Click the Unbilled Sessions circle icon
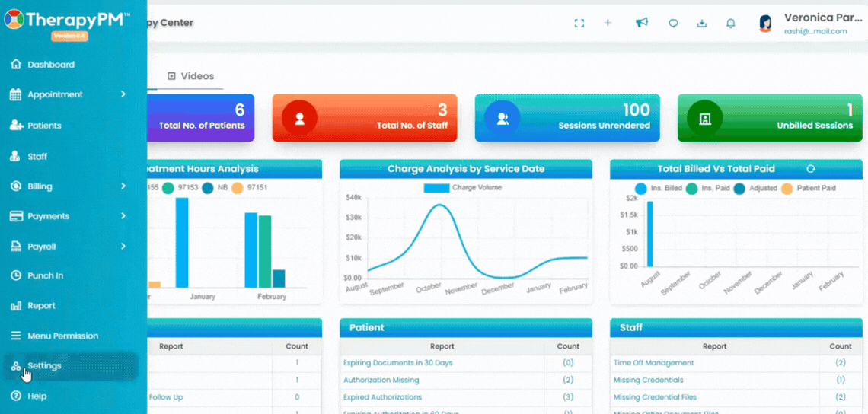Screen dimensions: 868x414 (705, 119)
